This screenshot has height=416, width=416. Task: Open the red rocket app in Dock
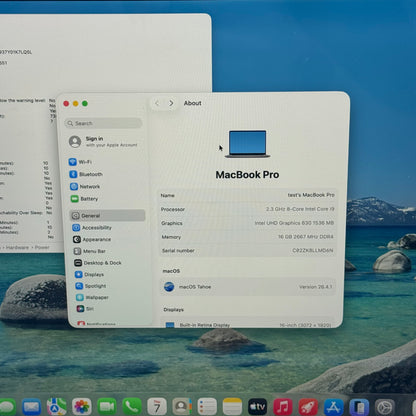[x=308, y=407]
